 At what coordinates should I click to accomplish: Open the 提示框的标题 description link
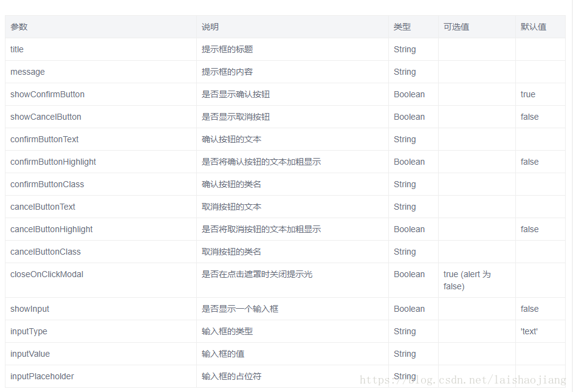pyautogui.click(x=227, y=49)
